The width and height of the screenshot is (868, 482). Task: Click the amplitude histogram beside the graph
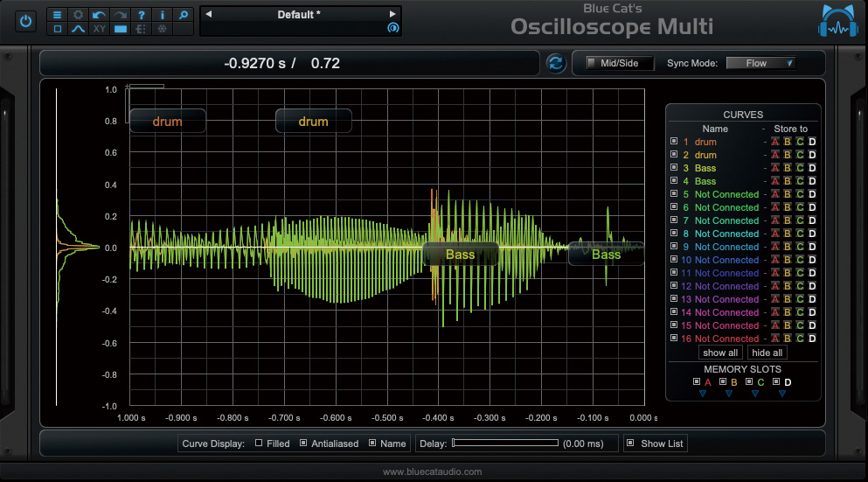point(76,247)
